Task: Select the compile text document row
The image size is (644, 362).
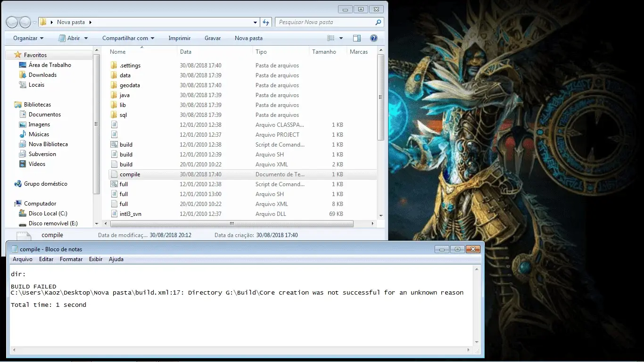Action: pyautogui.click(x=242, y=174)
